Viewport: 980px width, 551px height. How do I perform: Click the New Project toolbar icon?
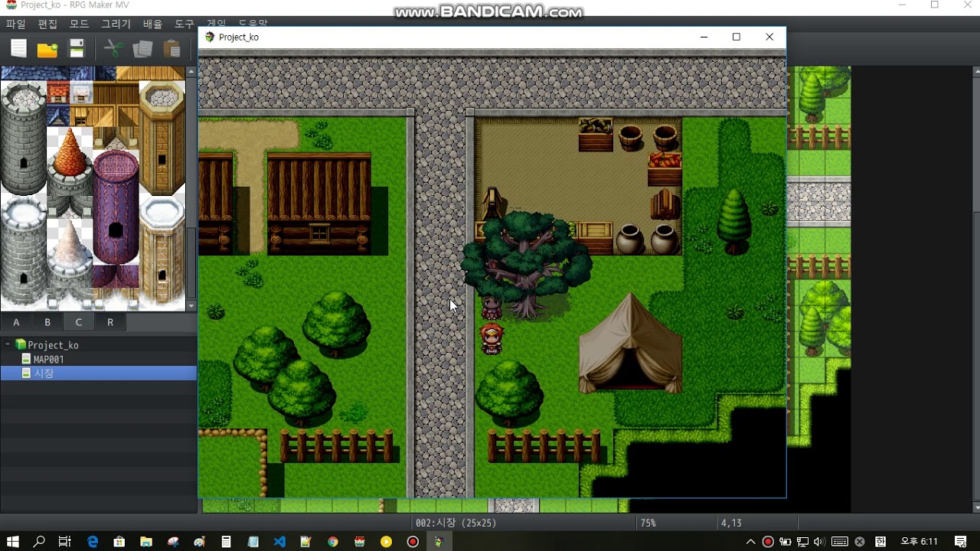click(x=18, y=49)
